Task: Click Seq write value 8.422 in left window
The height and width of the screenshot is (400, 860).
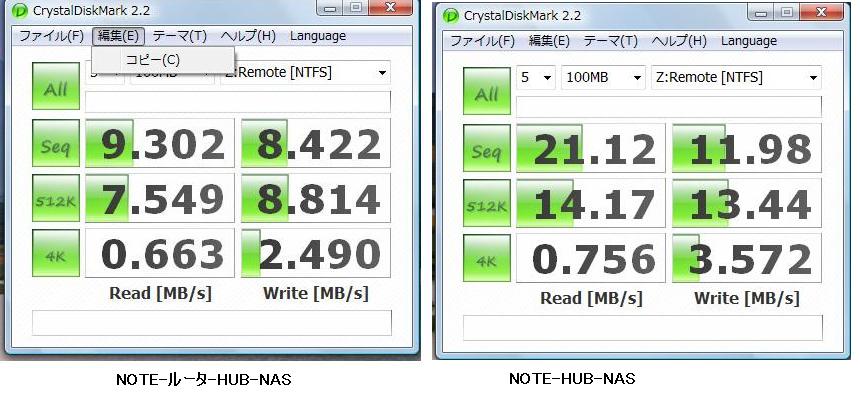Action: click(316, 143)
